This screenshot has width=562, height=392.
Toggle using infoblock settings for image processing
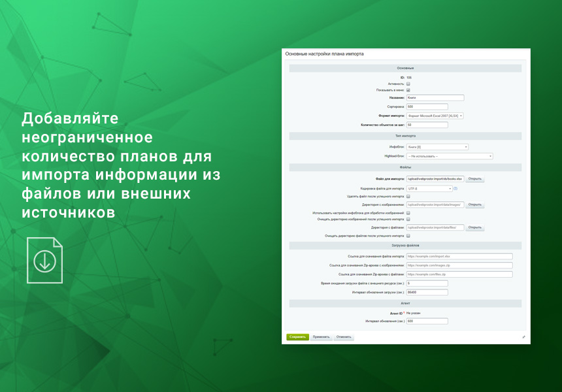[x=408, y=214]
